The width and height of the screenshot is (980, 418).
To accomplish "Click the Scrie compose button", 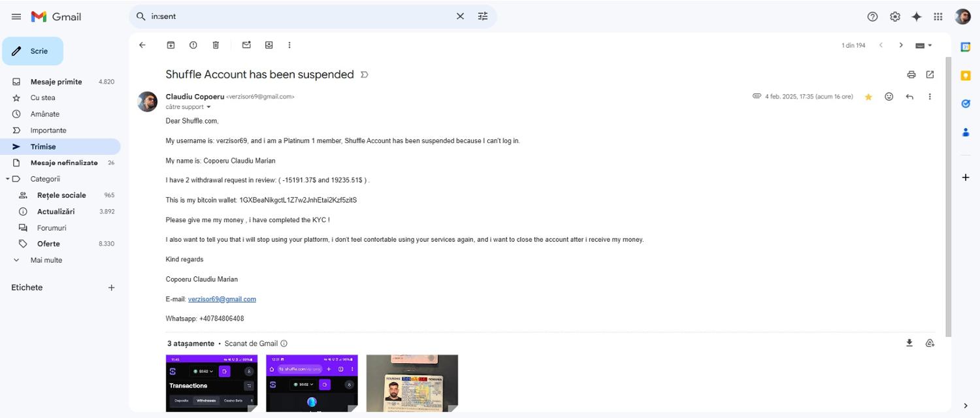I will pos(33,51).
